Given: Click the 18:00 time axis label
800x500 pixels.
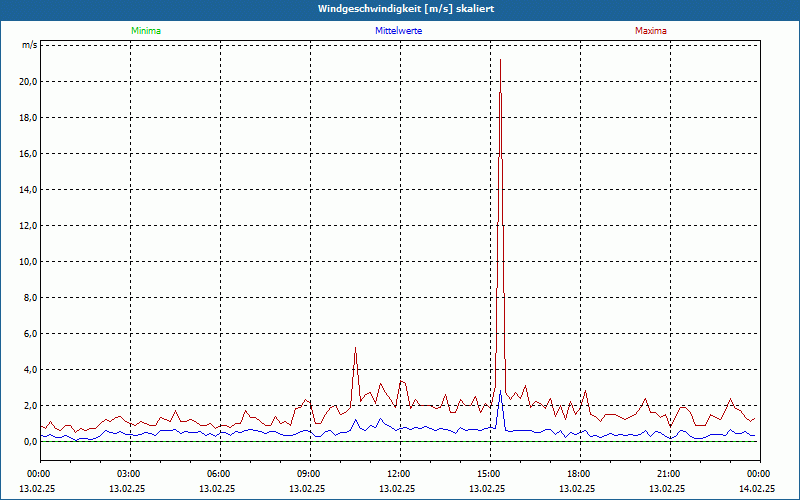Looking at the screenshot, I should [x=580, y=474].
